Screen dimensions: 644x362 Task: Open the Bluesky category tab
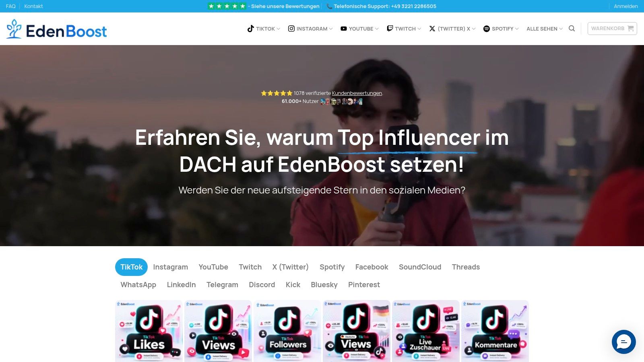pyautogui.click(x=324, y=285)
